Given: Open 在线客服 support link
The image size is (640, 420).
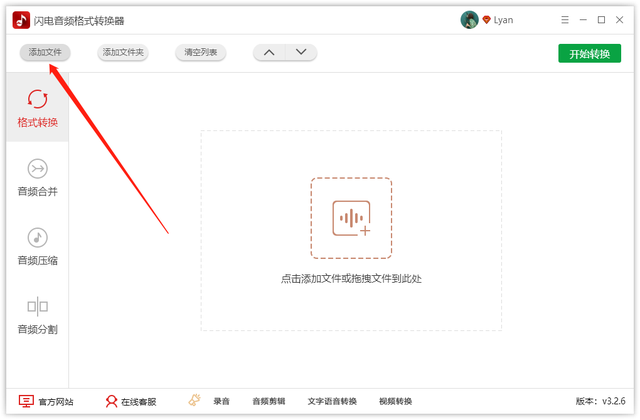Looking at the screenshot, I should (x=131, y=402).
